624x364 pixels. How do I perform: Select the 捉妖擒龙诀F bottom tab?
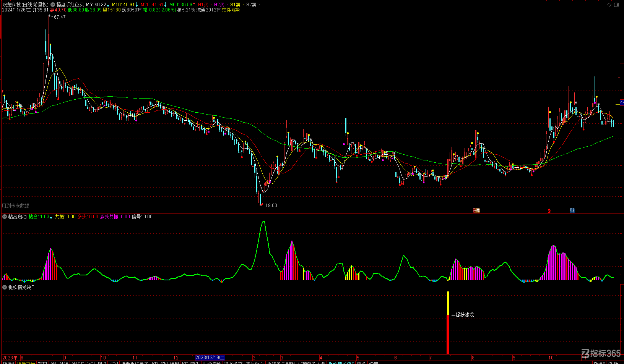[x=341, y=363]
